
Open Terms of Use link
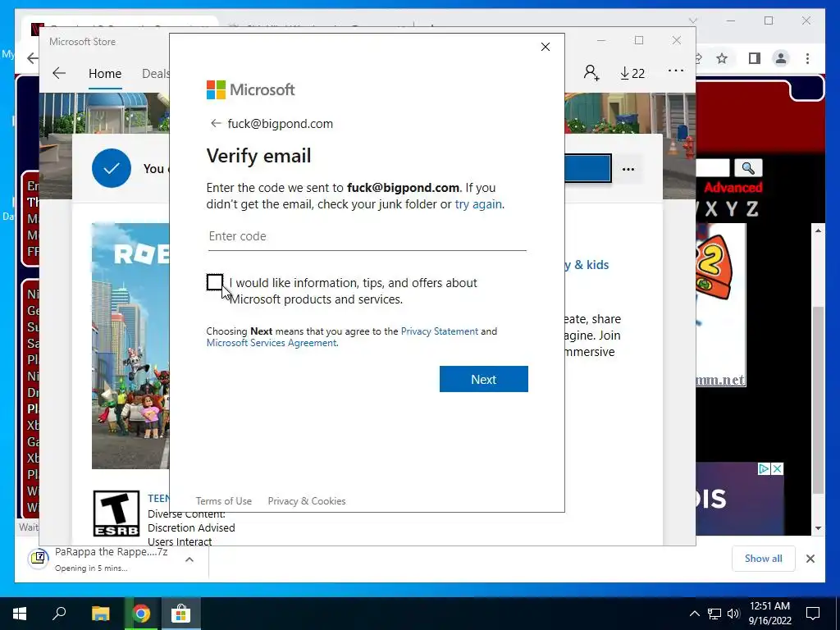(223, 501)
